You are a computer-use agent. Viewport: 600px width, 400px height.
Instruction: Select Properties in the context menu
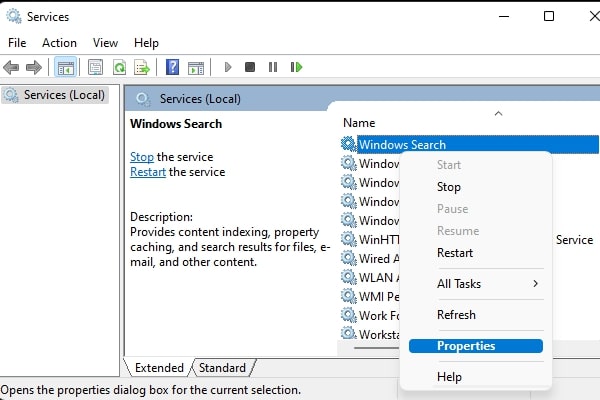tap(476, 346)
